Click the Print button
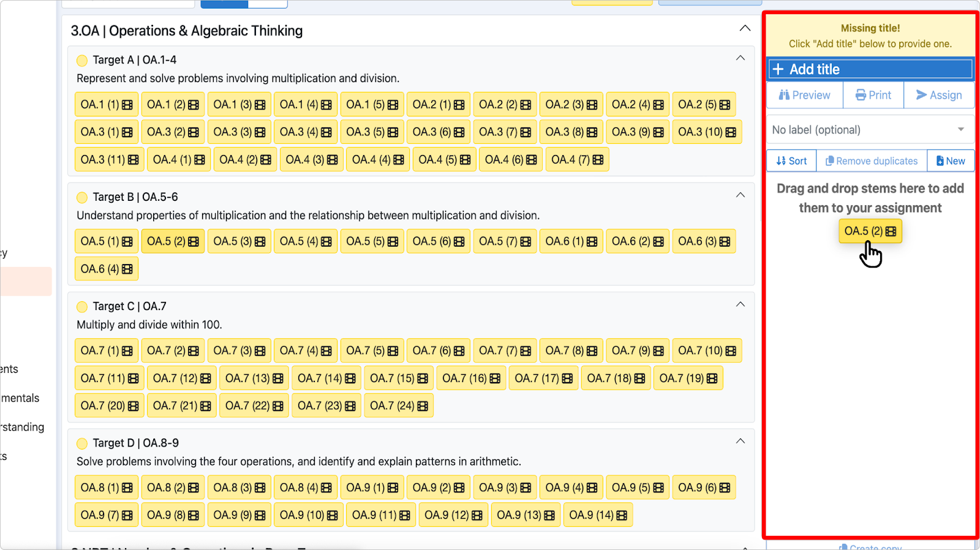980x550 pixels. click(873, 95)
